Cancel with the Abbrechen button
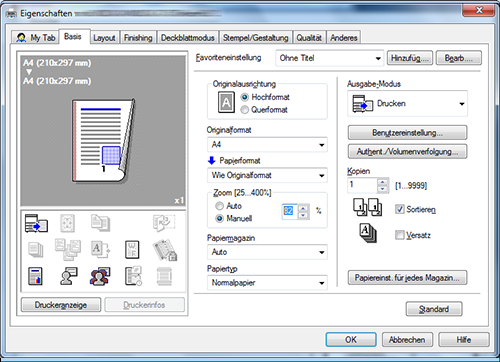Viewport: 500px width, 362px height. (407, 340)
